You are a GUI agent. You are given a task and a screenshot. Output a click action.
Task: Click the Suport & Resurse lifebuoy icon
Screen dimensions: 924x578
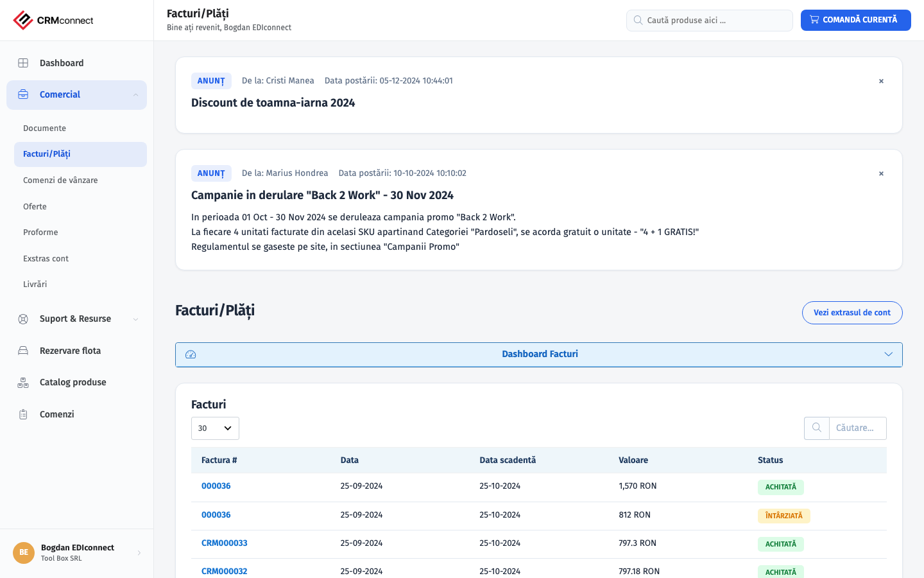pos(23,319)
